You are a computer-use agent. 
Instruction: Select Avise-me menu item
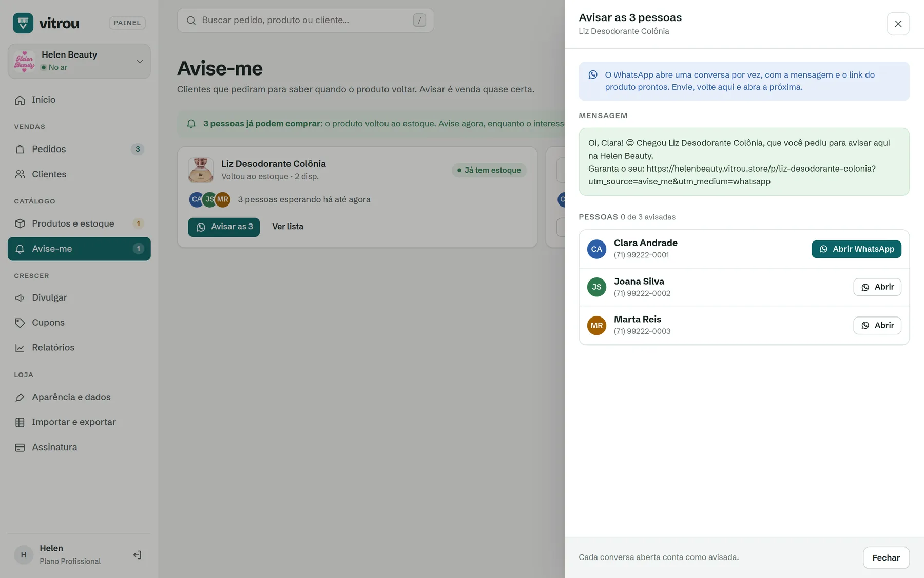coord(79,249)
